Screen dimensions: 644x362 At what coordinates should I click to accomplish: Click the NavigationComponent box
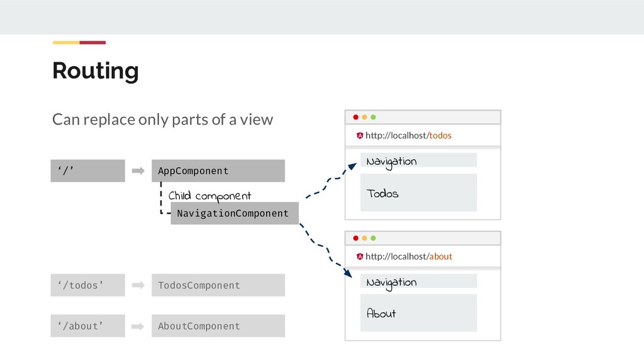pos(234,213)
